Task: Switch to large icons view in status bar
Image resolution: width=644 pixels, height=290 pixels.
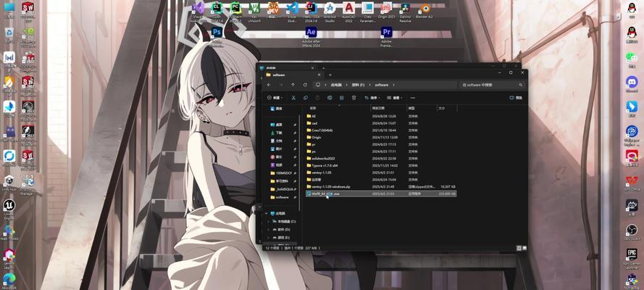Action: pyautogui.click(x=524, y=248)
